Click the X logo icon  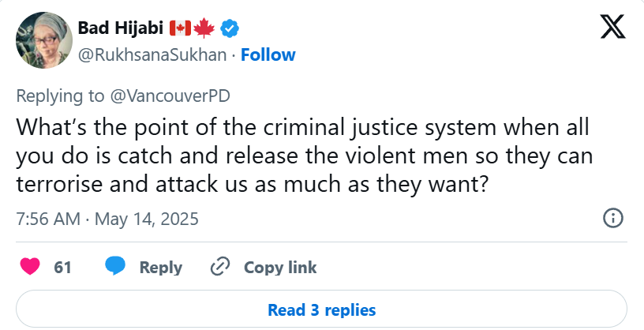[612, 29]
